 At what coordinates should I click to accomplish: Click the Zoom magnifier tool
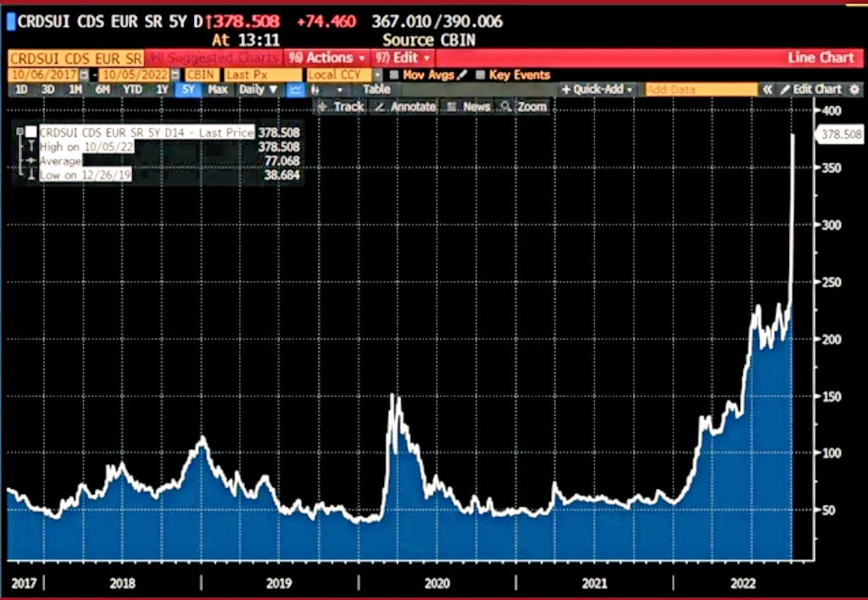coord(524,107)
